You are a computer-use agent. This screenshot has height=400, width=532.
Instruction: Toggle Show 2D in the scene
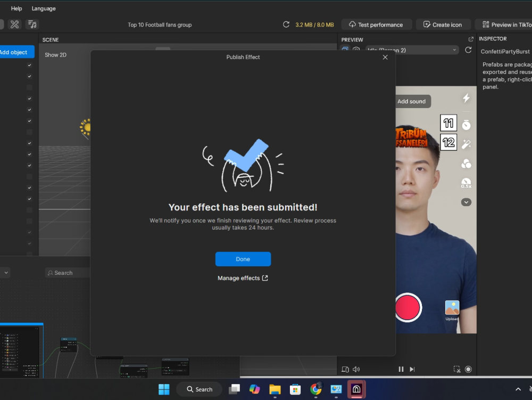56,55
